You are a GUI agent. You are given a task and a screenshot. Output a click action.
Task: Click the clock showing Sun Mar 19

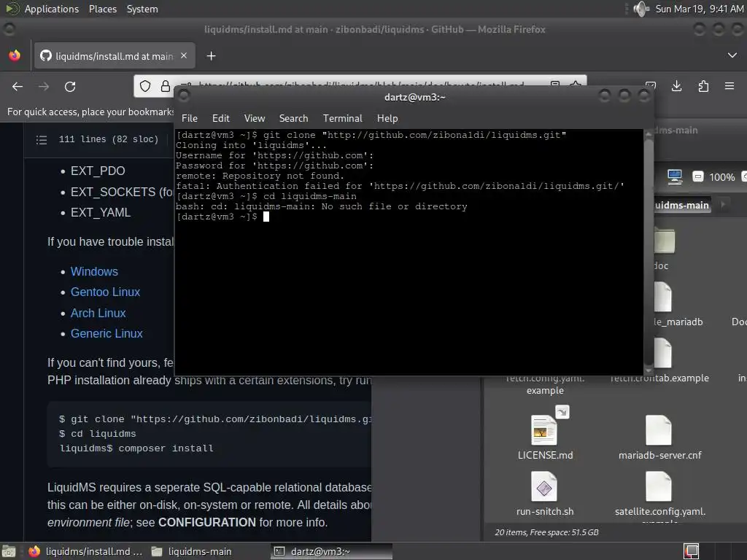(x=700, y=9)
